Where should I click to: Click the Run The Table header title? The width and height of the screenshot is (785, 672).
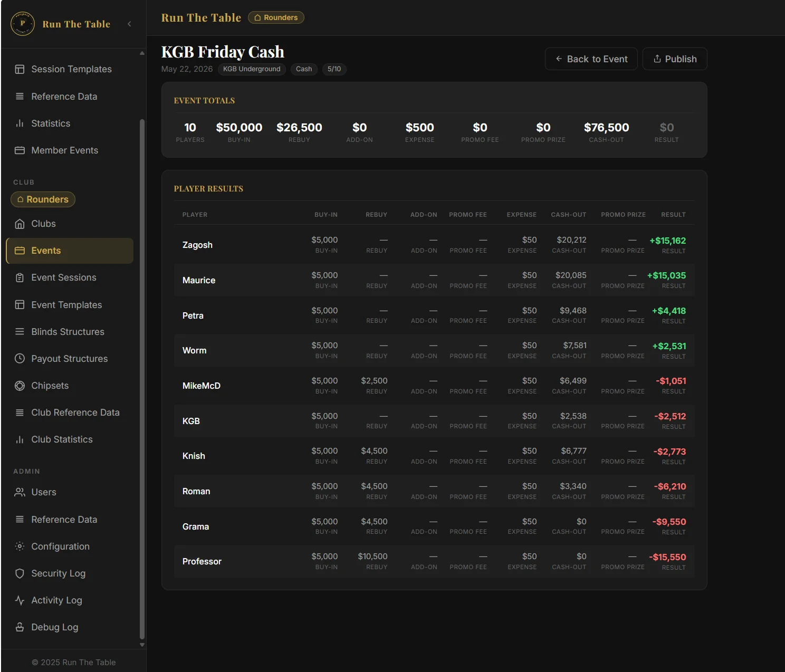[x=201, y=17]
